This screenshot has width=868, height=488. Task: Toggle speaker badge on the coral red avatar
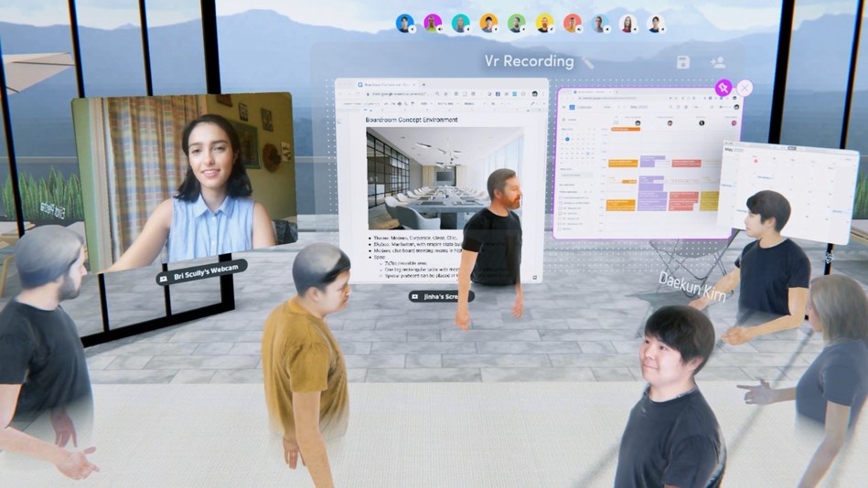click(x=580, y=29)
